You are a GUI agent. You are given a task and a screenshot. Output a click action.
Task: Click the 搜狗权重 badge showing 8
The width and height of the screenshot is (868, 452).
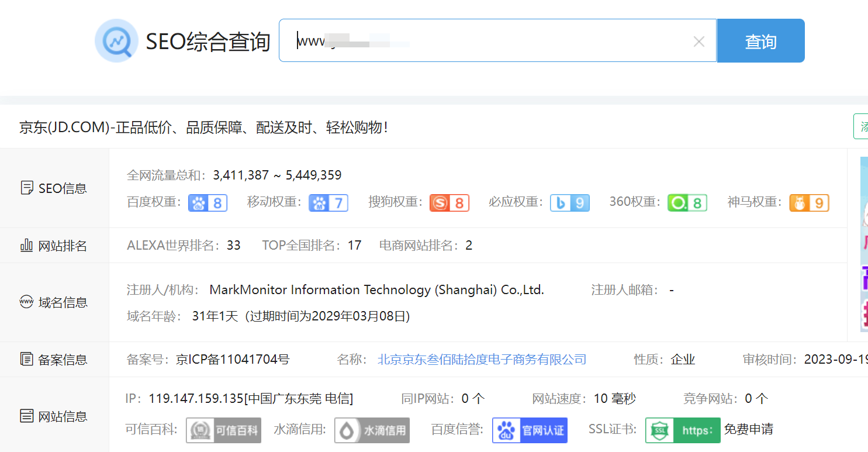click(x=449, y=203)
